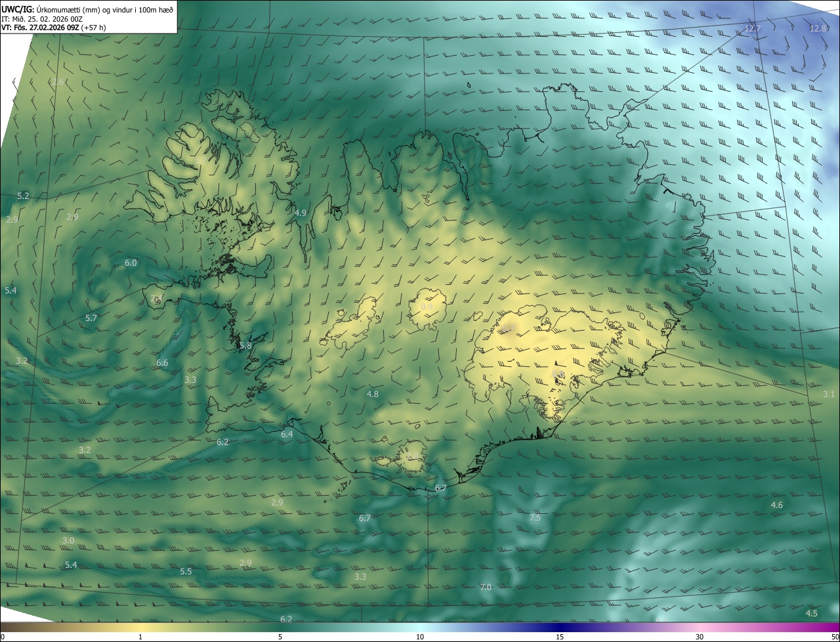Click the map value "4.6"
This screenshot has width=840, height=642.
[777, 505]
